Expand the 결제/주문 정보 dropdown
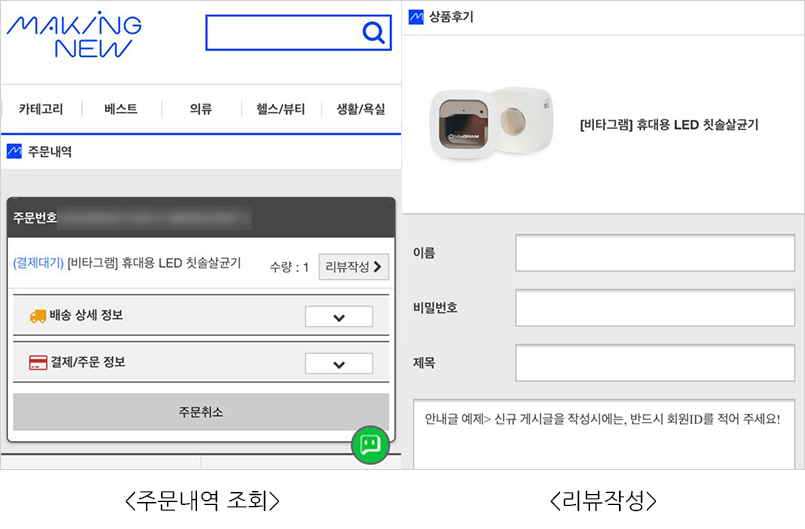805x529 pixels. 339,364
